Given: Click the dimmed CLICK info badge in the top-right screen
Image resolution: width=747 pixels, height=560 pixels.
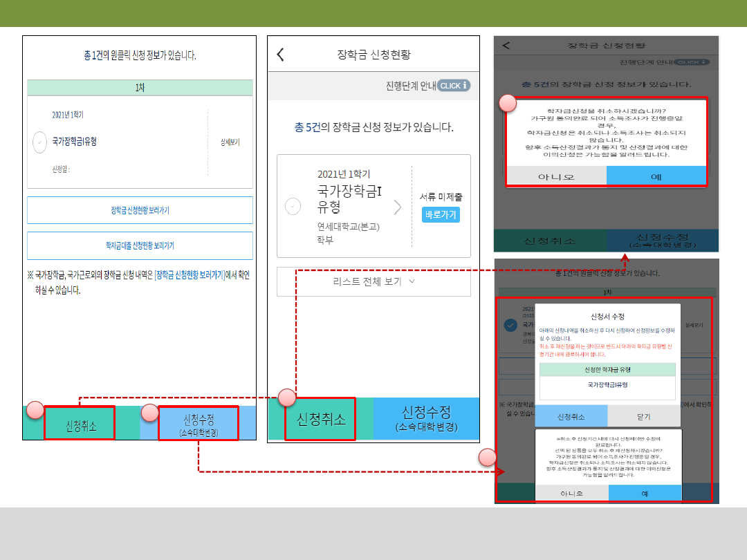Looking at the screenshot, I should 692,62.
